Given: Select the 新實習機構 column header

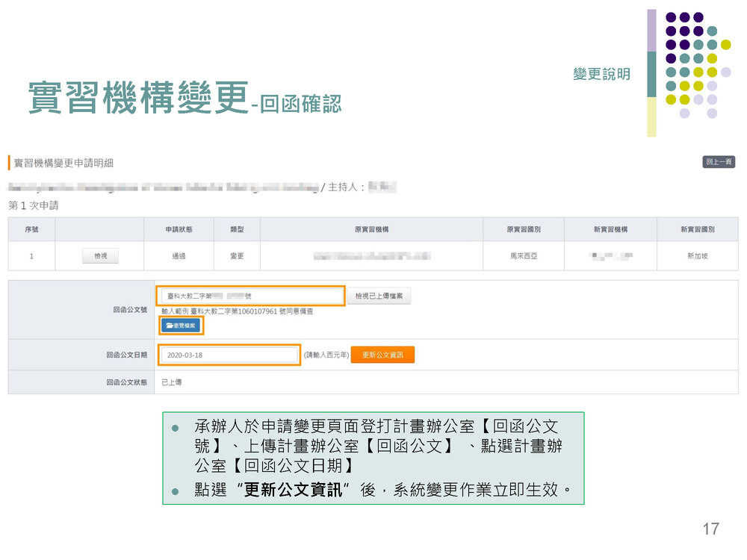Looking at the screenshot, I should pyautogui.click(x=610, y=229).
